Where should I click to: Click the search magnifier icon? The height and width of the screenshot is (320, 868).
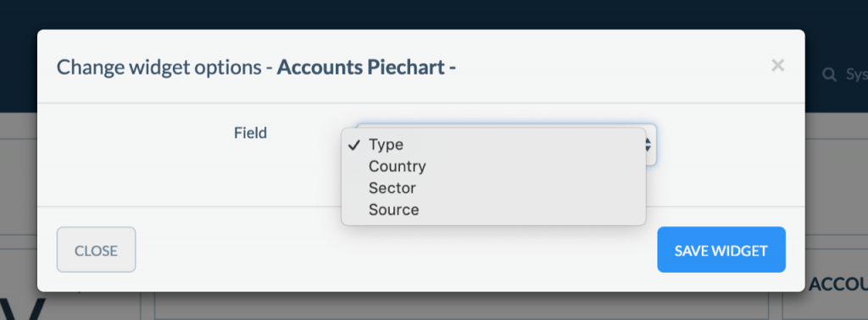click(x=829, y=74)
